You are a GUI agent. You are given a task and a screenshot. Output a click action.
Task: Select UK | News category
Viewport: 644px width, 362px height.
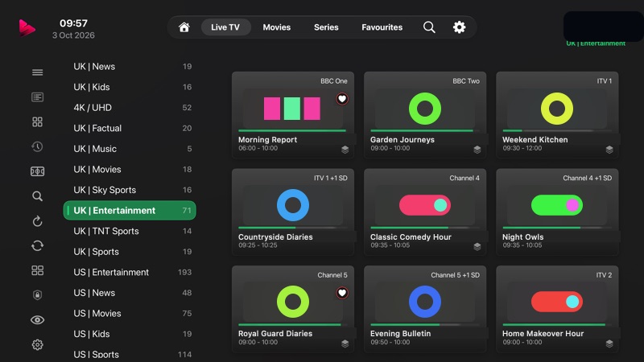(x=130, y=67)
